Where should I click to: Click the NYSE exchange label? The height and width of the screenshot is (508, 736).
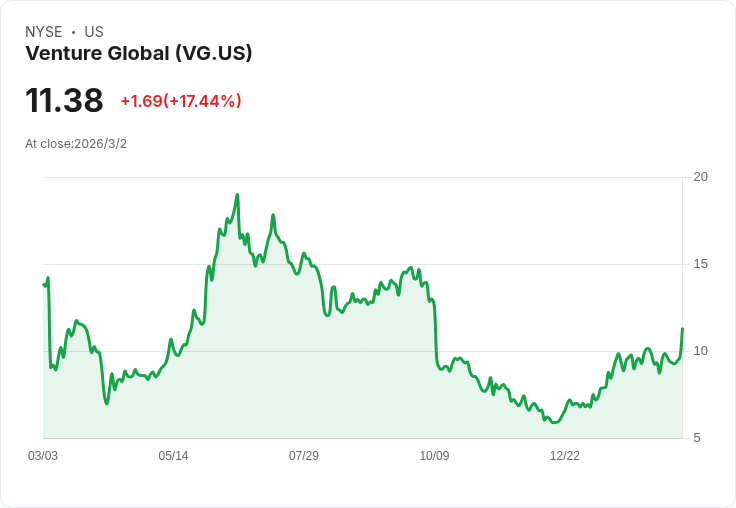[44, 32]
